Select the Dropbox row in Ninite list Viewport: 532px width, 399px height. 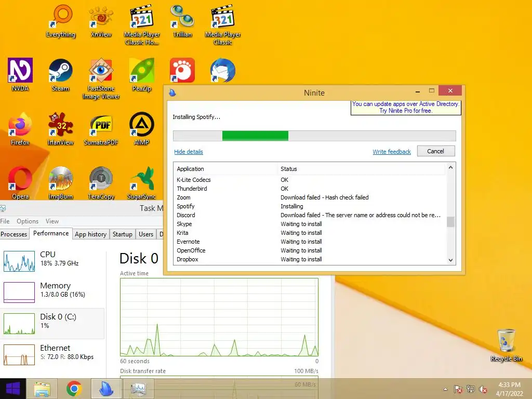click(311, 259)
